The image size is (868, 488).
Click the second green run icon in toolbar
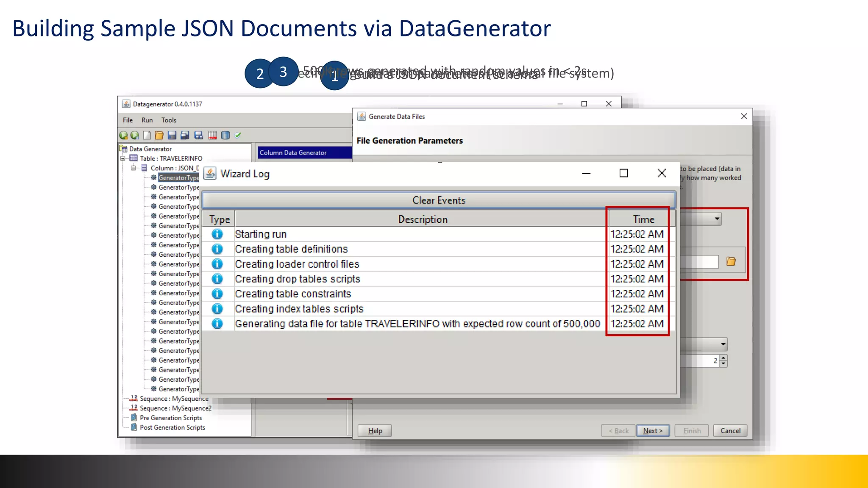(135, 135)
